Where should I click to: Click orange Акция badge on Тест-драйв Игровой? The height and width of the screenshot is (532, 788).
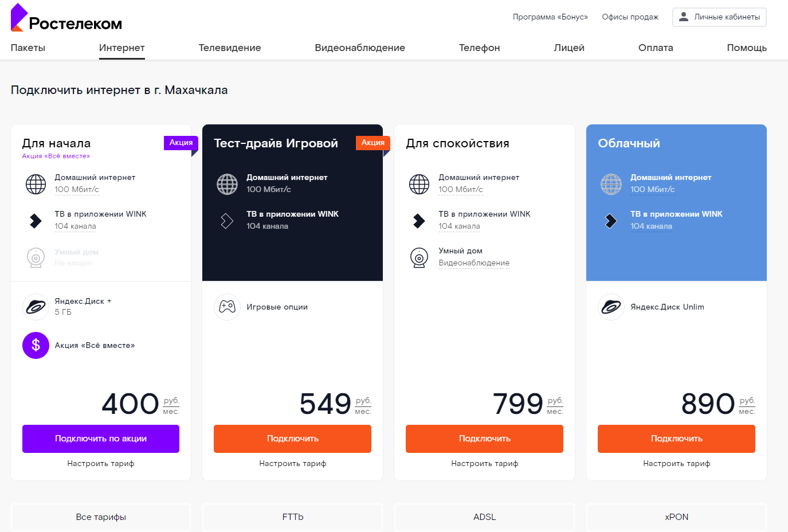[x=373, y=143]
